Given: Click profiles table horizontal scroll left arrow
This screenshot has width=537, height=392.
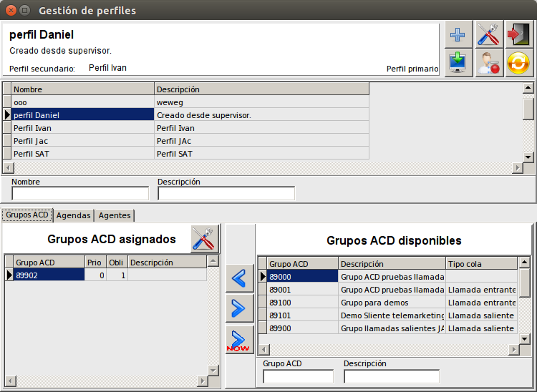Looking at the screenshot, I should [x=8, y=168].
